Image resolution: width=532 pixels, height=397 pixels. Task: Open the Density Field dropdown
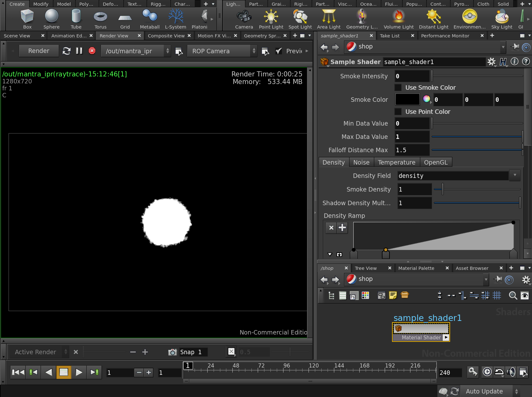[515, 175]
